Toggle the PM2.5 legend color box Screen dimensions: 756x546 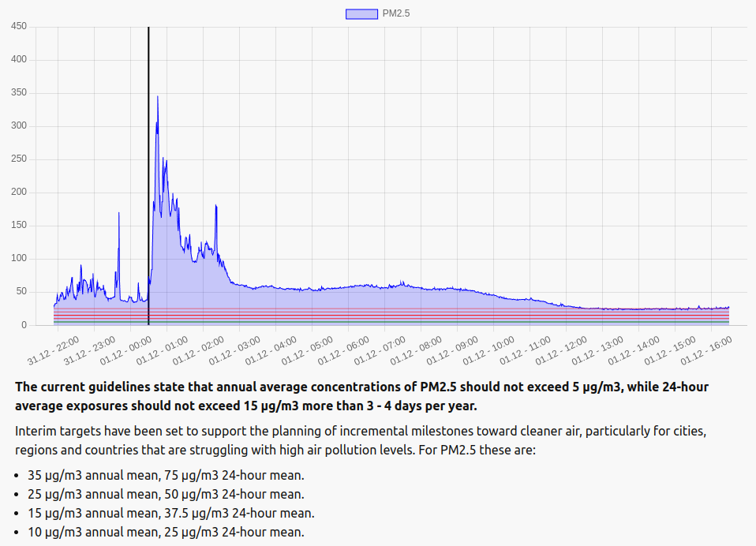click(361, 14)
